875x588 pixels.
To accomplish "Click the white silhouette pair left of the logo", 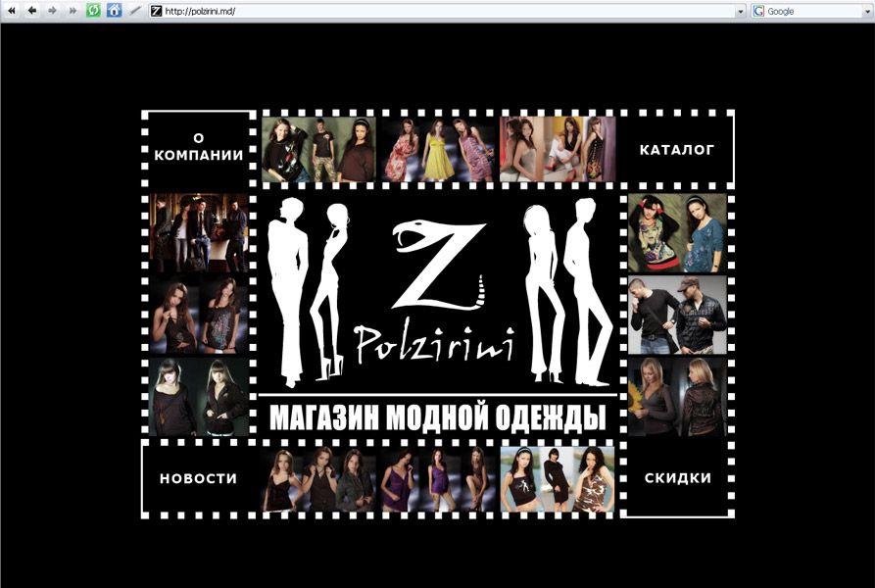I will click(x=308, y=292).
